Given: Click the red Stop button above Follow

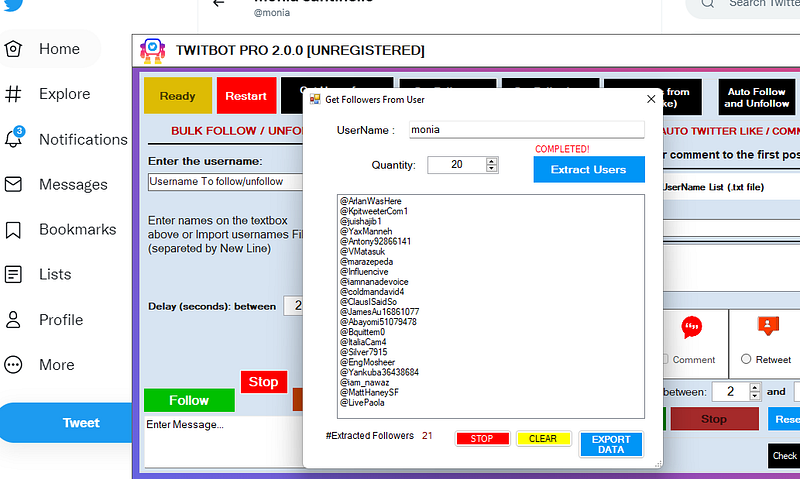Looking at the screenshot, I should [264, 382].
